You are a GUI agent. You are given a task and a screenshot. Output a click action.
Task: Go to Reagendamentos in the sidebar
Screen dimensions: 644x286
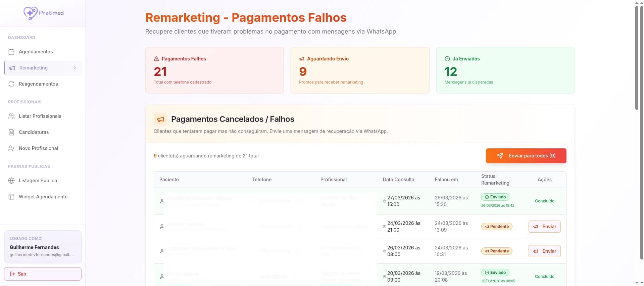tap(38, 84)
